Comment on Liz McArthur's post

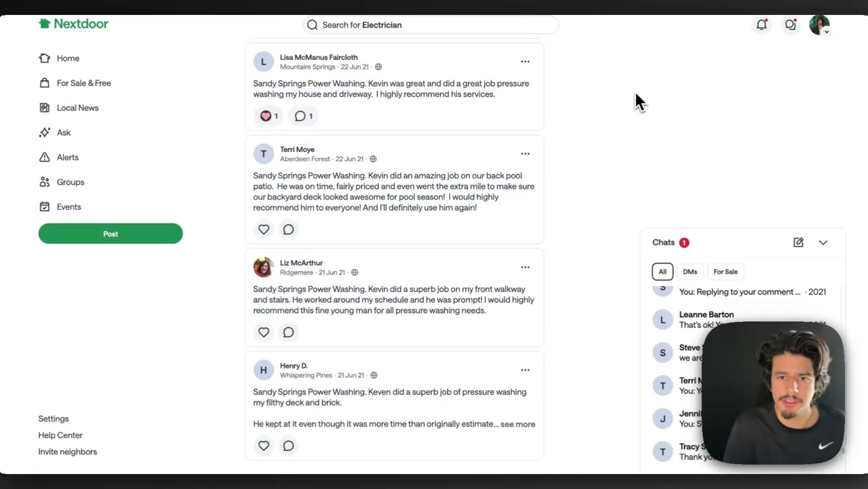(289, 332)
